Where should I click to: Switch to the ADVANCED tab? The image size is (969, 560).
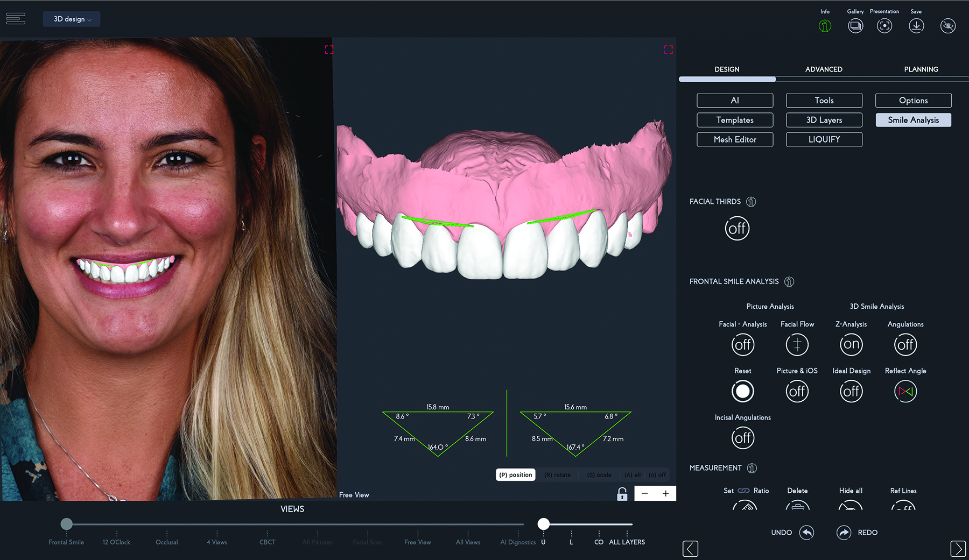pos(824,69)
